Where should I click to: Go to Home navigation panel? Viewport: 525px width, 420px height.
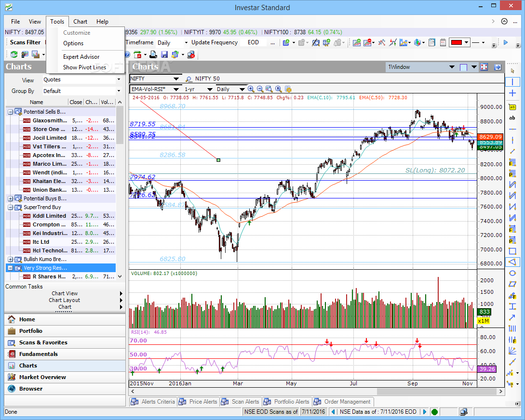coord(65,319)
